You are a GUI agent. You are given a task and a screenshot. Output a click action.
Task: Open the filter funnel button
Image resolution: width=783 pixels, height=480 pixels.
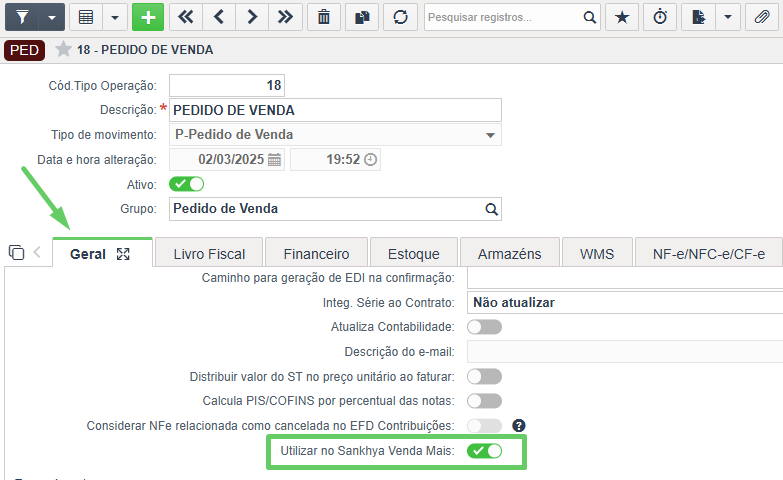point(22,17)
